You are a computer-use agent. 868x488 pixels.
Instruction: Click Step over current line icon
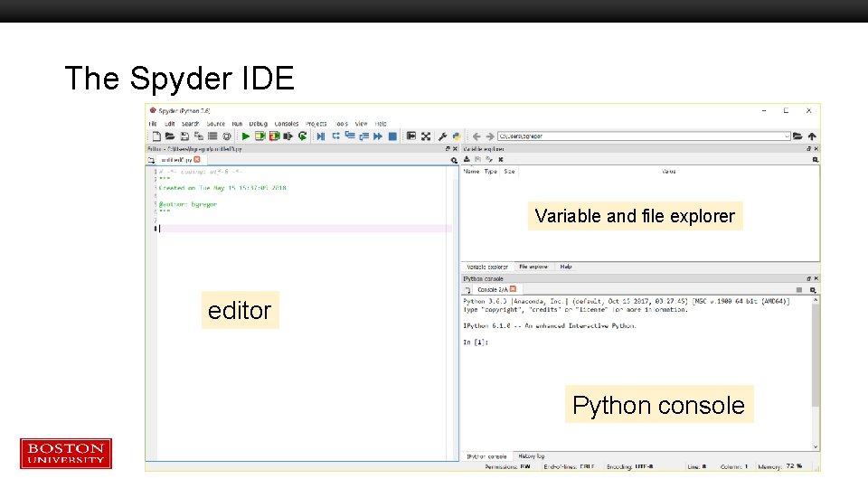pos(335,136)
